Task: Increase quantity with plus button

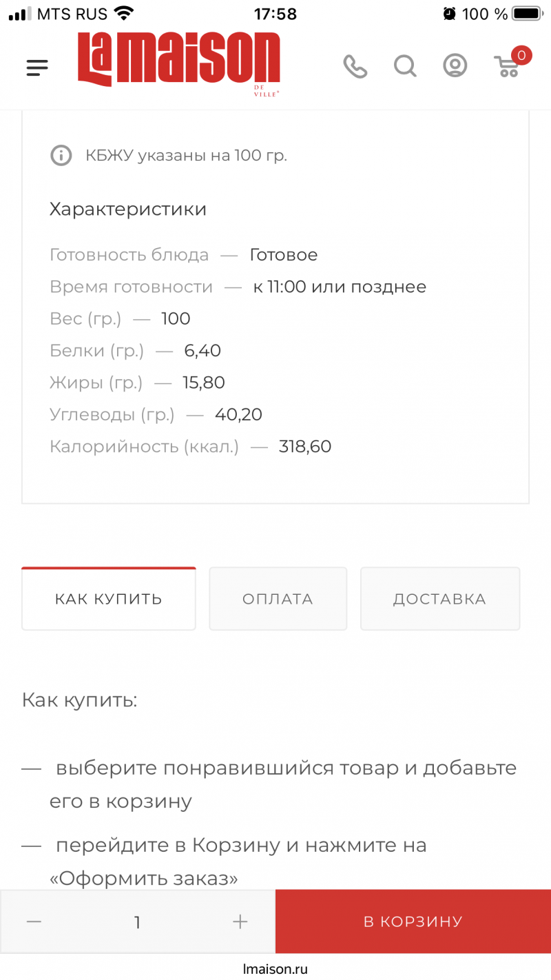Action: pos(240,922)
